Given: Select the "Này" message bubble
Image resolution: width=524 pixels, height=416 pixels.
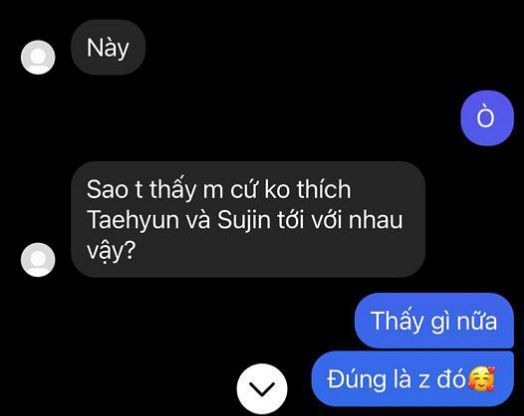Looking at the screenshot, I should 108,47.
